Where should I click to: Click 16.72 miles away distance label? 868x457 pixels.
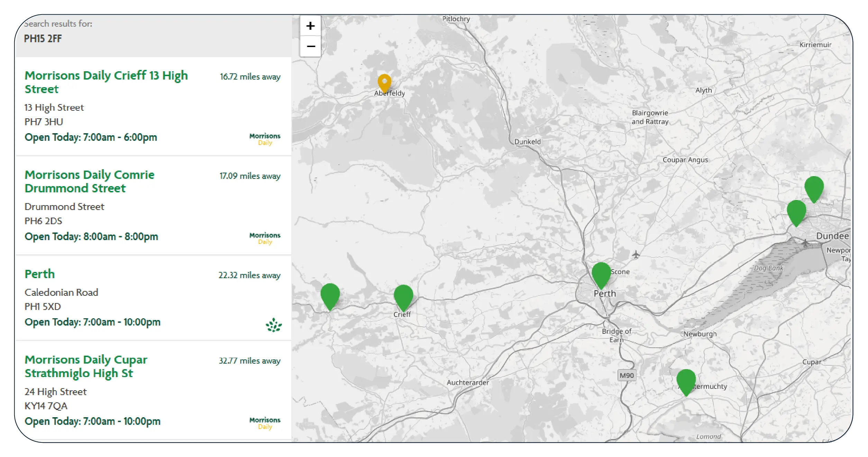250,77
